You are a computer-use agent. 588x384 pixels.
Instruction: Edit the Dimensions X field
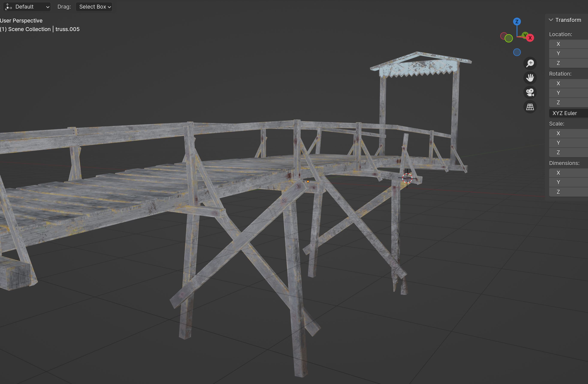[x=568, y=173]
